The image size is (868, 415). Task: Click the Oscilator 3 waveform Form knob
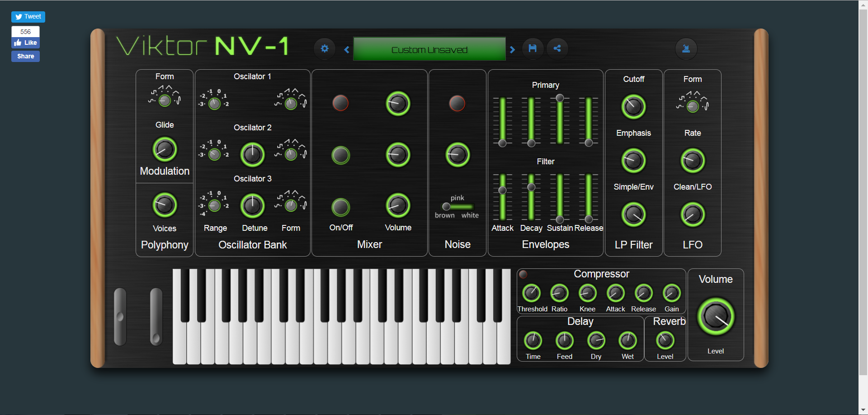pos(291,206)
